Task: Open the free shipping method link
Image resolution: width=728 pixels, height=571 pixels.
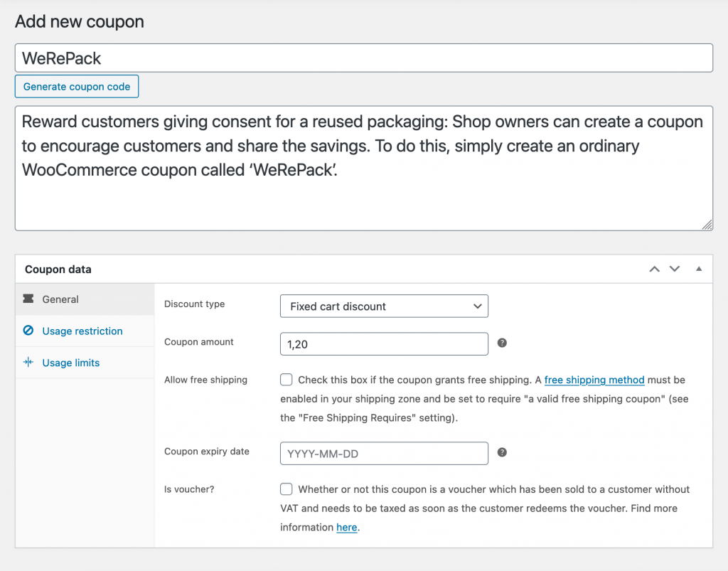Action: (x=594, y=380)
